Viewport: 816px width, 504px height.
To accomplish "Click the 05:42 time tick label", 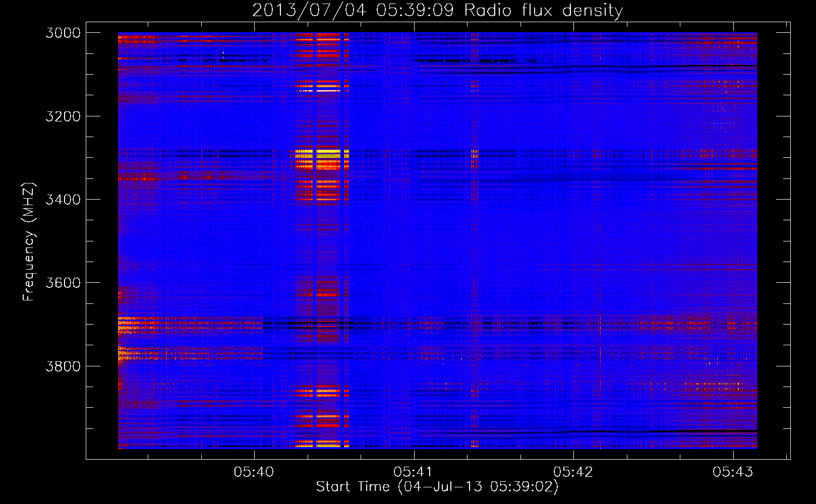I will (x=573, y=472).
